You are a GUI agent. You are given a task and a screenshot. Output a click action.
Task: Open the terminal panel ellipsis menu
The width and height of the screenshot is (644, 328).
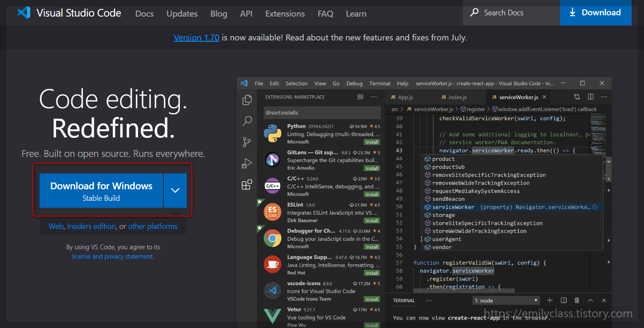[429, 300]
